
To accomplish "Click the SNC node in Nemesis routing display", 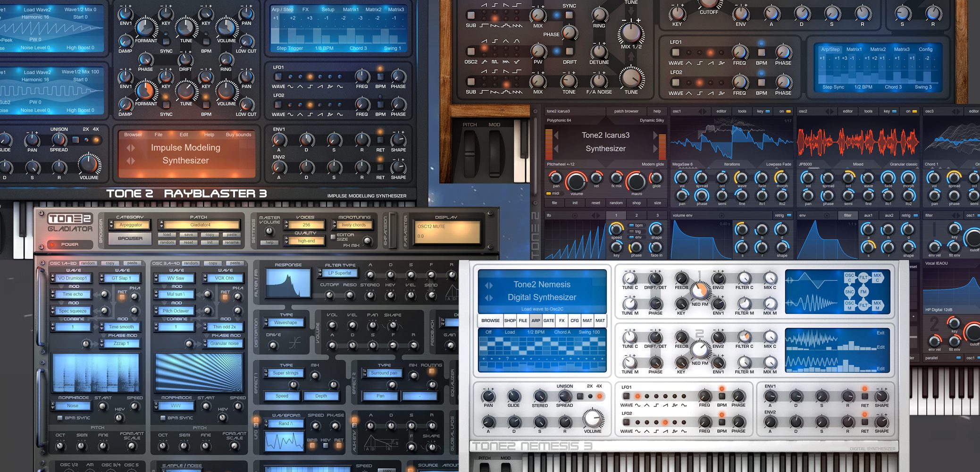I will [849, 292].
